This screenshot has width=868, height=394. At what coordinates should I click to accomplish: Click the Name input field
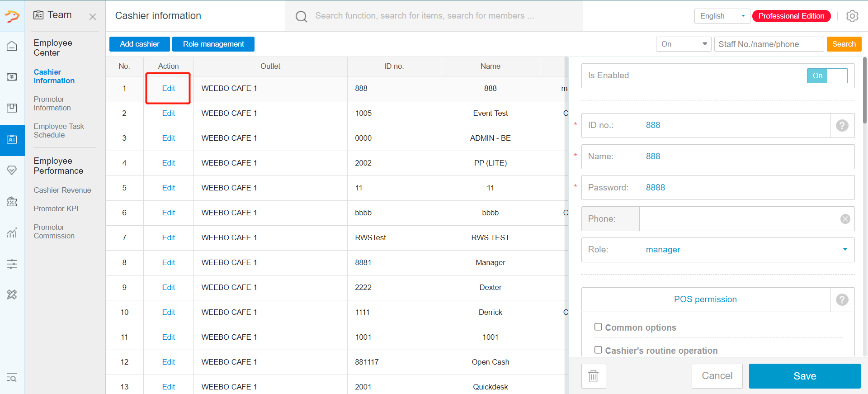coord(718,157)
